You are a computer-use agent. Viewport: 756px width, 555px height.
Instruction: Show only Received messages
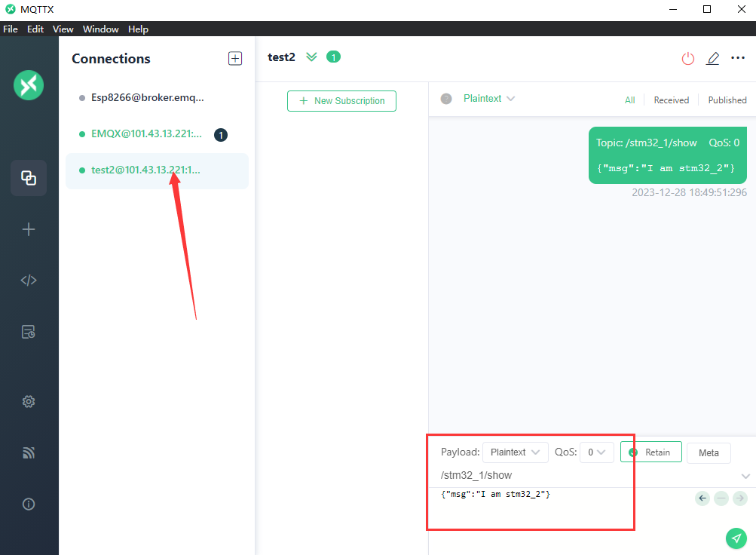(671, 100)
